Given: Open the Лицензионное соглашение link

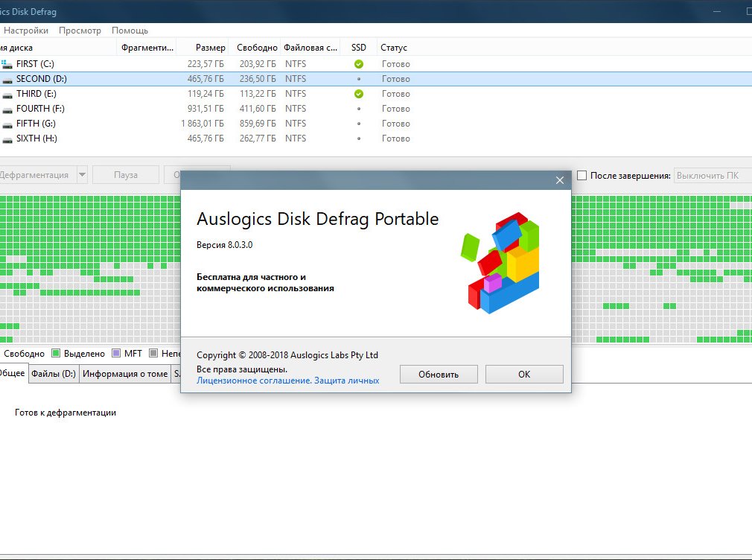Looking at the screenshot, I should 254,381.
